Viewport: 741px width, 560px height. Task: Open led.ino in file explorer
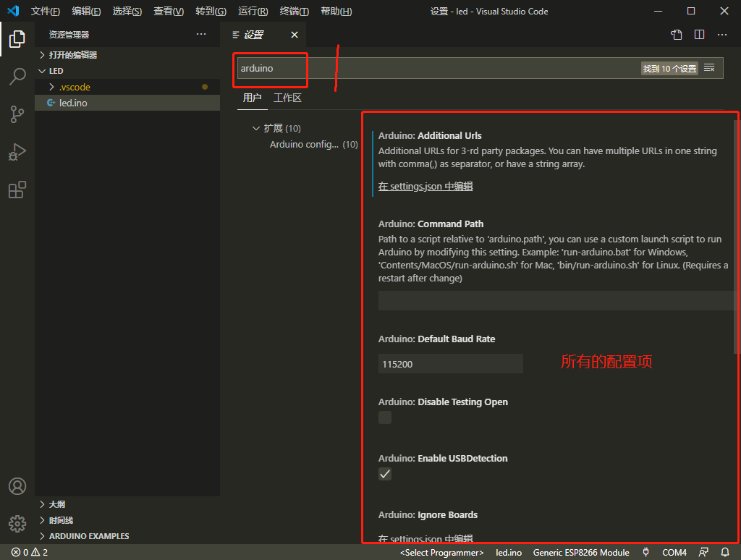(127, 103)
